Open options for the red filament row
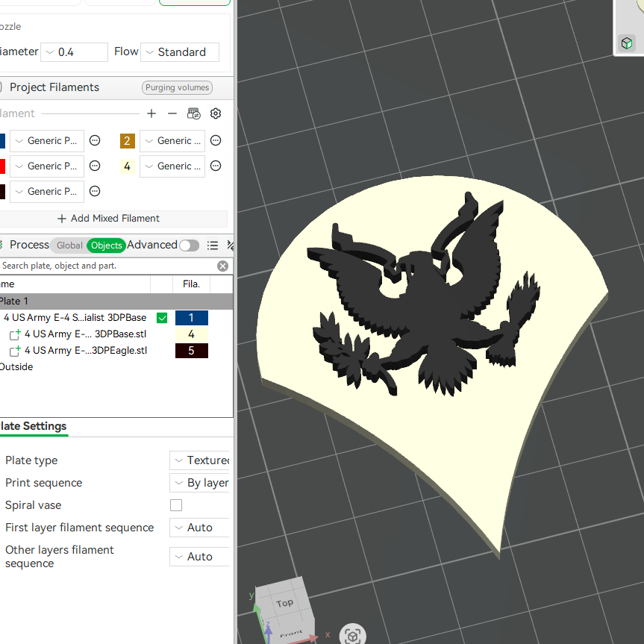Image resolution: width=644 pixels, height=644 pixels. pyautogui.click(x=95, y=166)
